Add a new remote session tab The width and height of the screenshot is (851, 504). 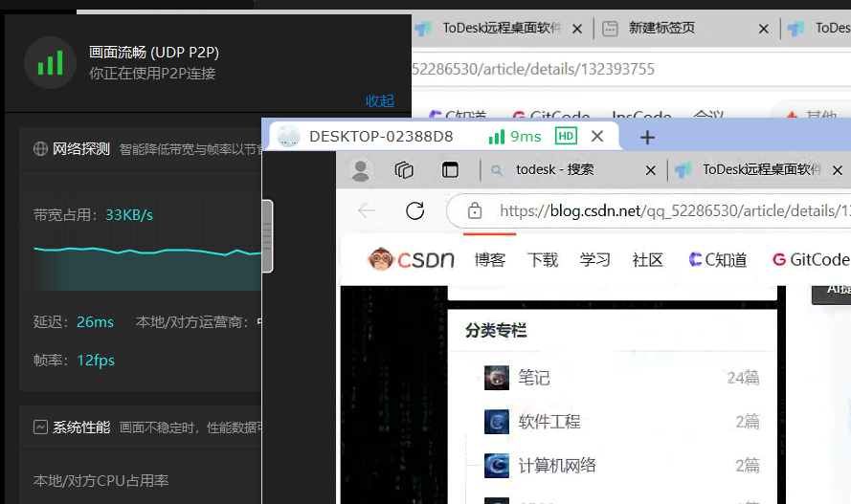tap(647, 137)
